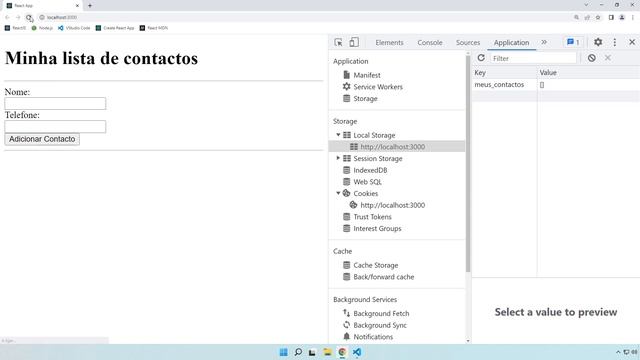Select the meus_contactos key cell
Viewport: 640px width, 360px height.
pyautogui.click(x=504, y=84)
